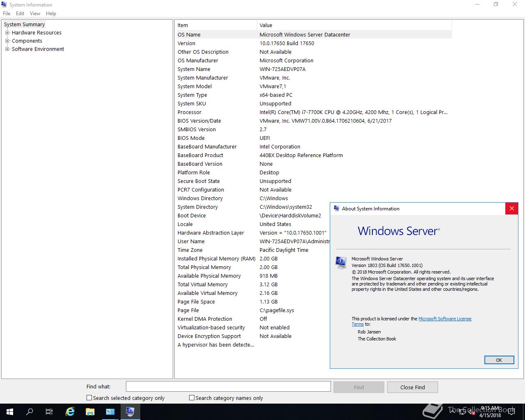Click the computer info icon in About dialog
The height and width of the screenshot is (420, 525).
341,262
